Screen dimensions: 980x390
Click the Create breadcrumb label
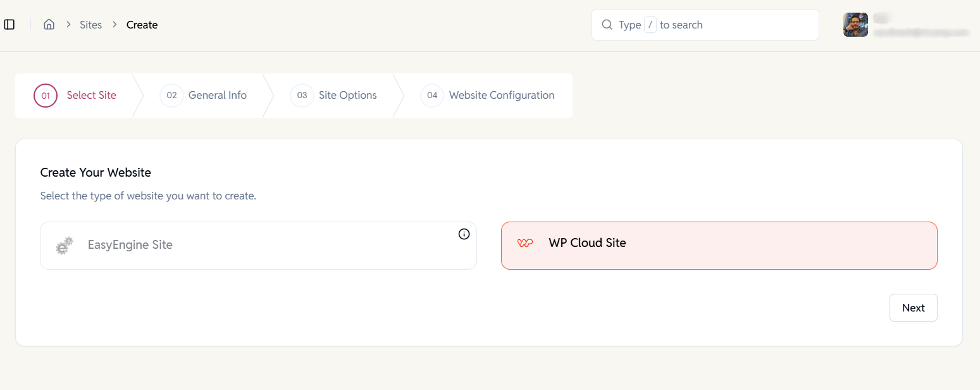click(x=142, y=24)
